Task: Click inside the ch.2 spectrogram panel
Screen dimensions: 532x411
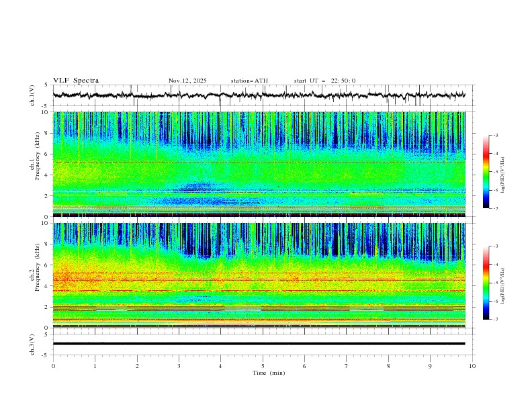Action: pyautogui.click(x=259, y=275)
